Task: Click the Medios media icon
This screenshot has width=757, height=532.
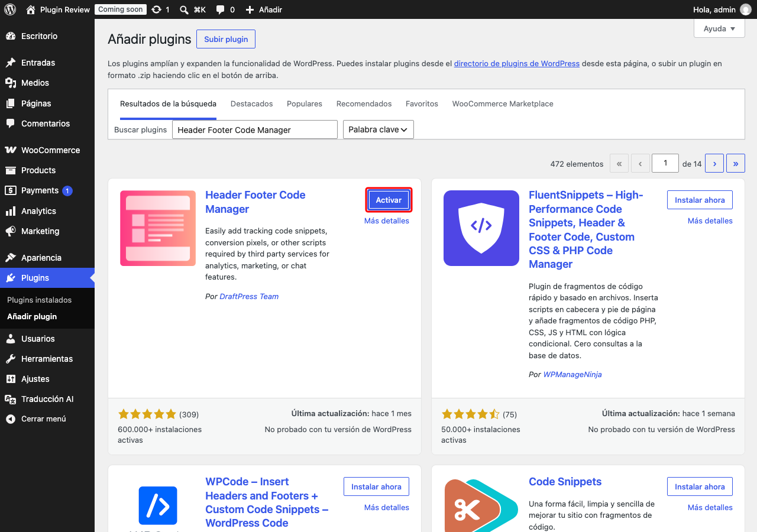Action: click(x=11, y=83)
